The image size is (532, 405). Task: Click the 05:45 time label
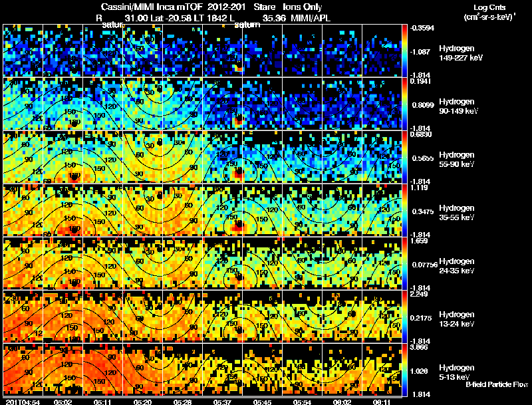[262, 402]
